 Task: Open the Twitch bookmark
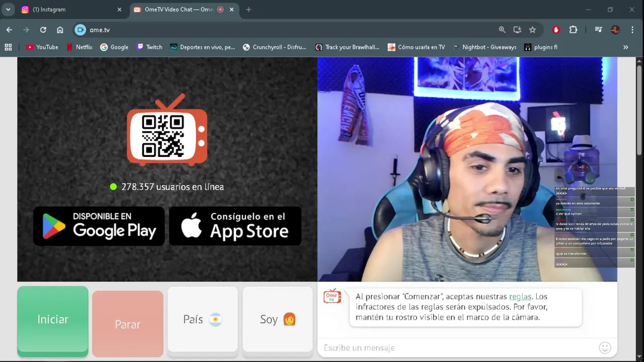[x=149, y=47]
